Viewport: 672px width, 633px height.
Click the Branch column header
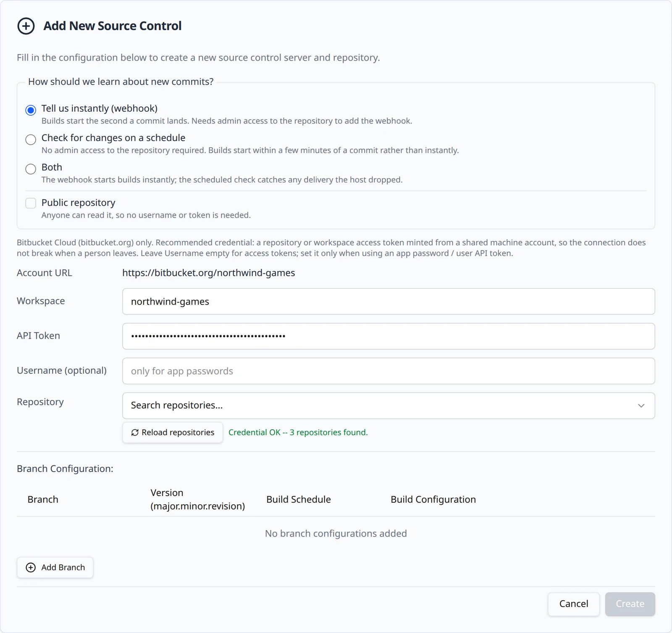click(43, 499)
